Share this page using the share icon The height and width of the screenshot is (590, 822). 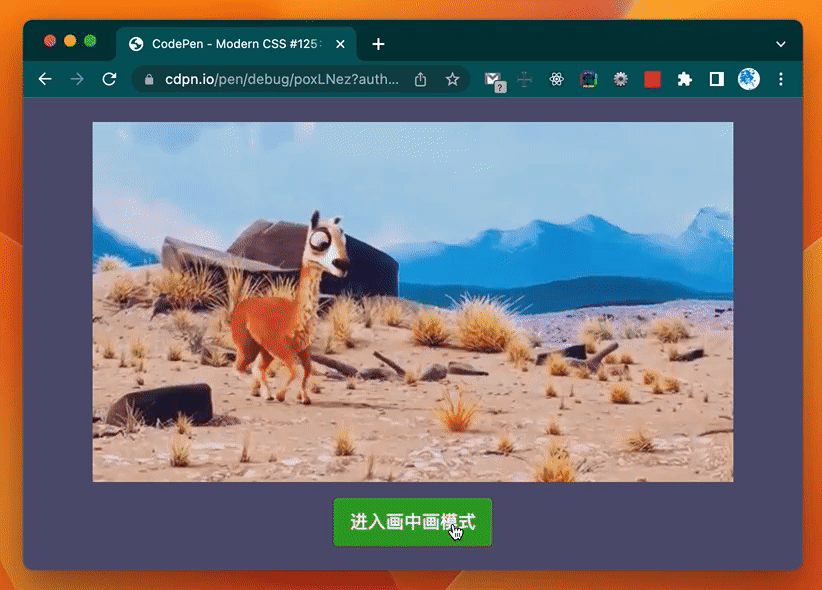pyautogui.click(x=420, y=79)
